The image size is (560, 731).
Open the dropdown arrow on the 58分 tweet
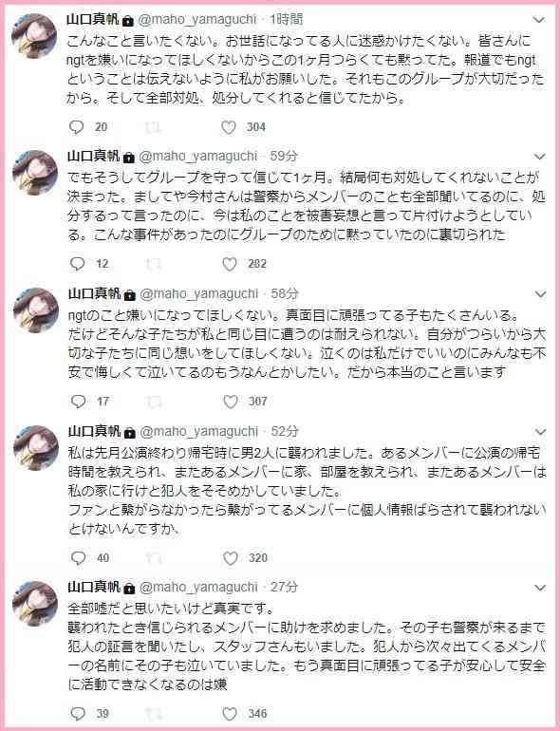540,294
